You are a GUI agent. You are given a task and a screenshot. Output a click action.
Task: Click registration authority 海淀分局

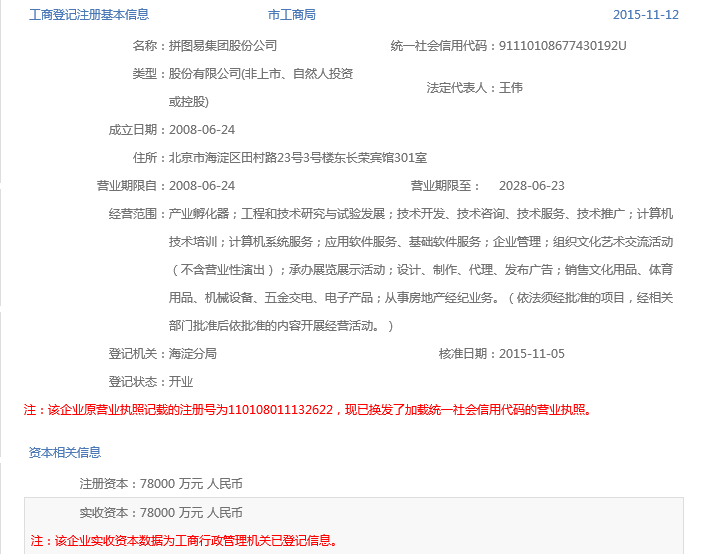tap(193, 354)
